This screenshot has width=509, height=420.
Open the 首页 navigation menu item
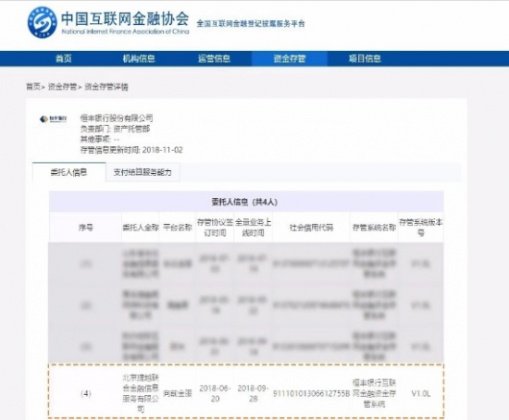tap(64, 59)
